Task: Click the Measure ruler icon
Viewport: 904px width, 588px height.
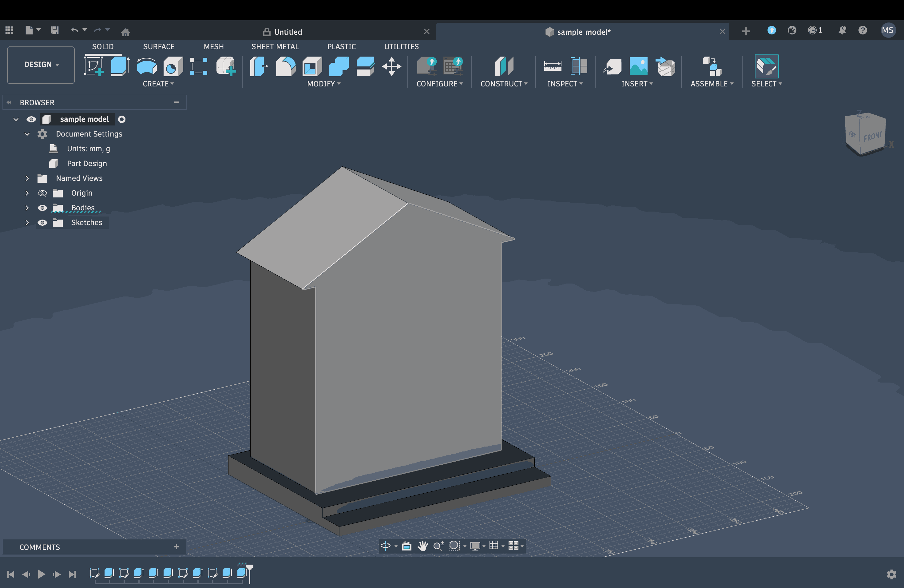Action: pyautogui.click(x=552, y=66)
